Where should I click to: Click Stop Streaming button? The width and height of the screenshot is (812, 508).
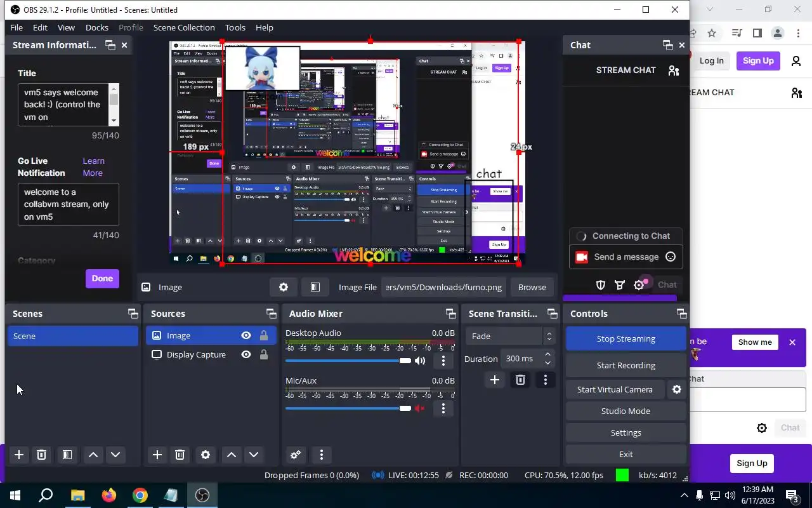tap(625, 338)
